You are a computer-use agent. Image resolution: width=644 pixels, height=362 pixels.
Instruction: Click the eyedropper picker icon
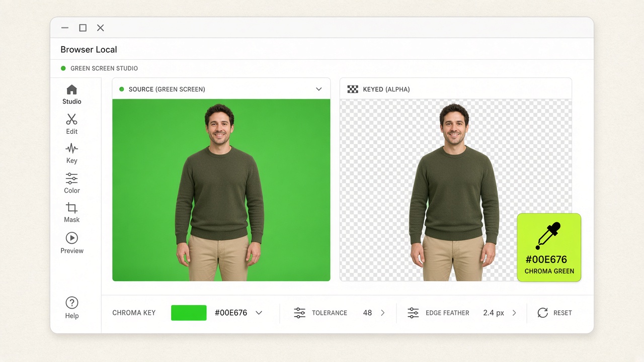pos(548,235)
